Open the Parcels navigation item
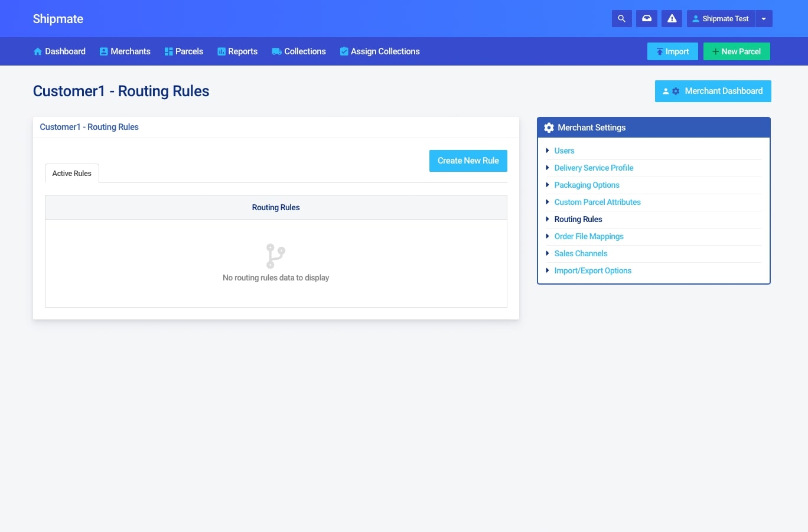 click(x=184, y=51)
